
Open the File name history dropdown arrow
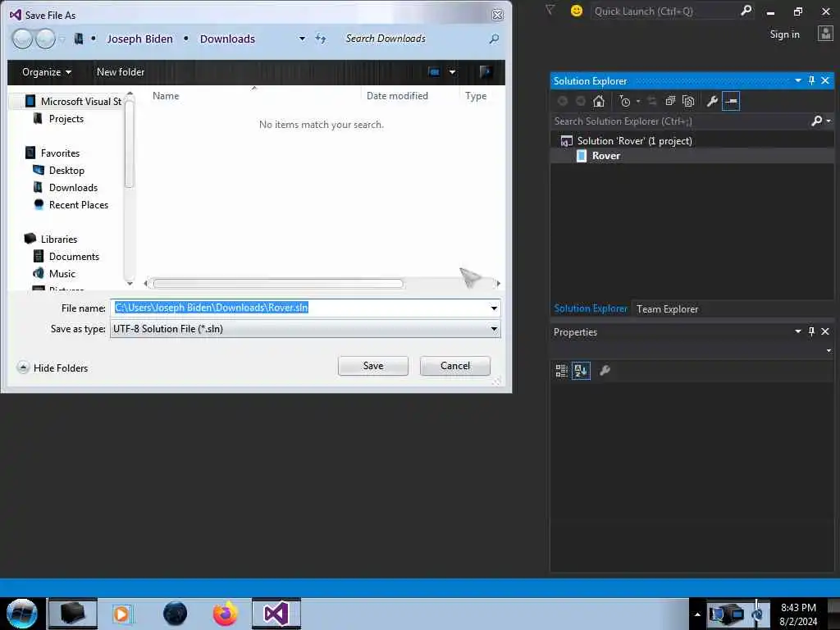(x=493, y=308)
